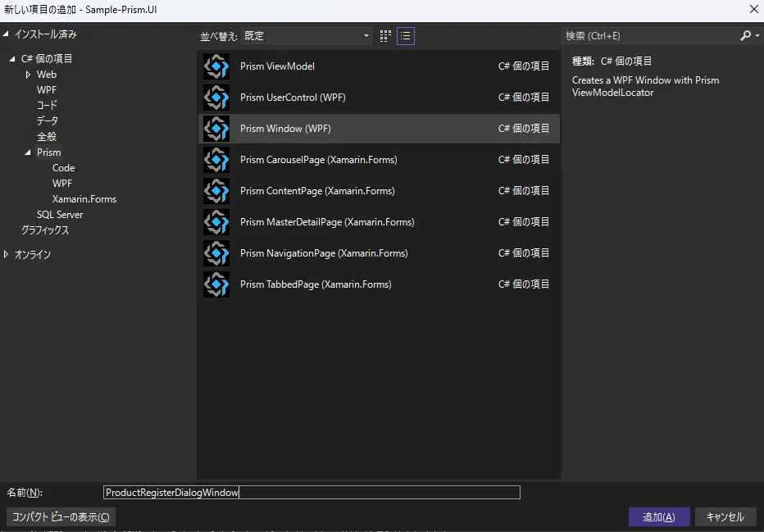The width and height of the screenshot is (764, 532).
Task: Click the Prism TabbedPage template icon
Action: click(x=216, y=284)
